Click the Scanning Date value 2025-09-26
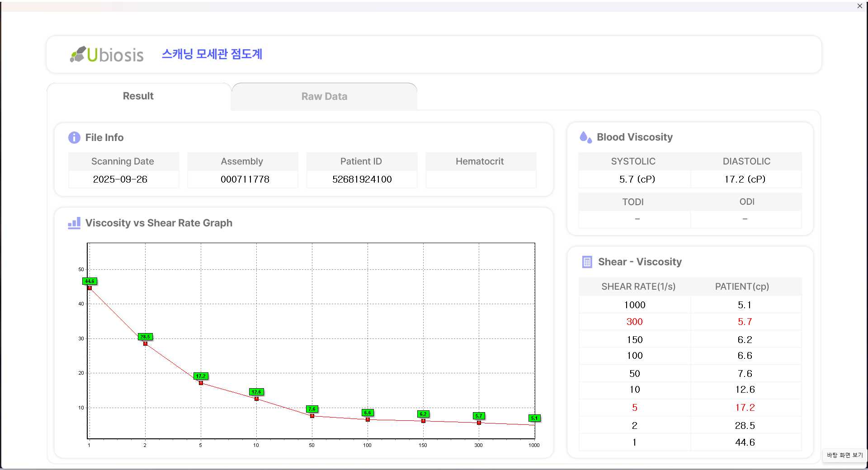Image resolution: width=868 pixels, height=470 pixels. 120,179
